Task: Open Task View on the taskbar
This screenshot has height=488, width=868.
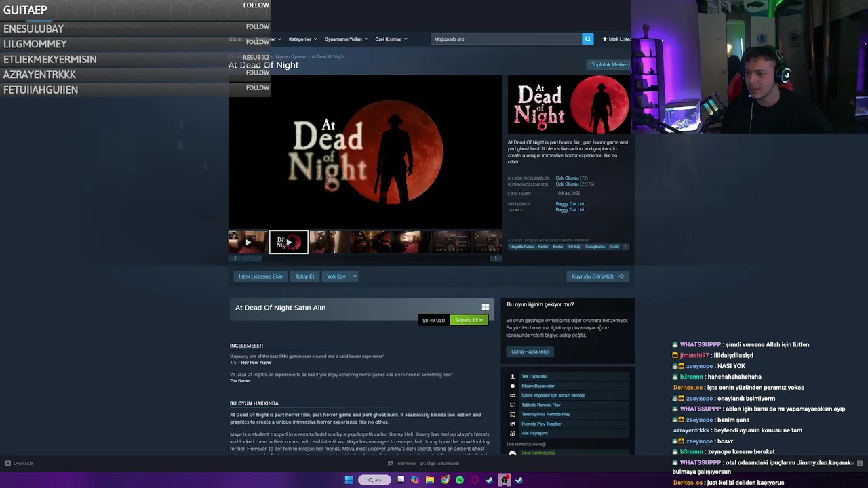Action: [x=401, y=480]
